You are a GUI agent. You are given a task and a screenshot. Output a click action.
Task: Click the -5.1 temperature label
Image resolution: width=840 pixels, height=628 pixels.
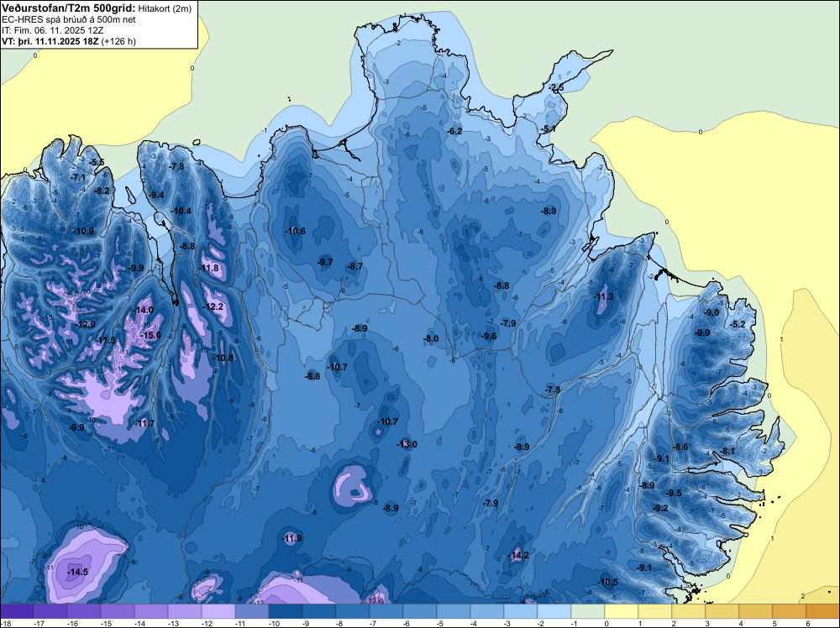click(x=548, y=129)
